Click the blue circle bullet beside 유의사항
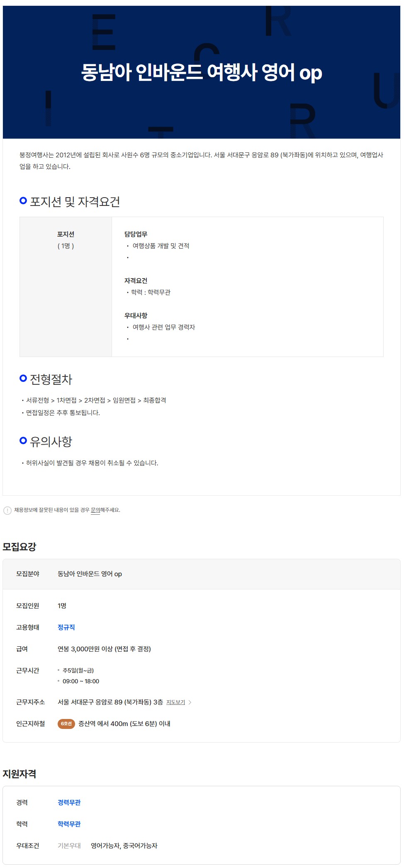The image size is (404, 868). 23,440
